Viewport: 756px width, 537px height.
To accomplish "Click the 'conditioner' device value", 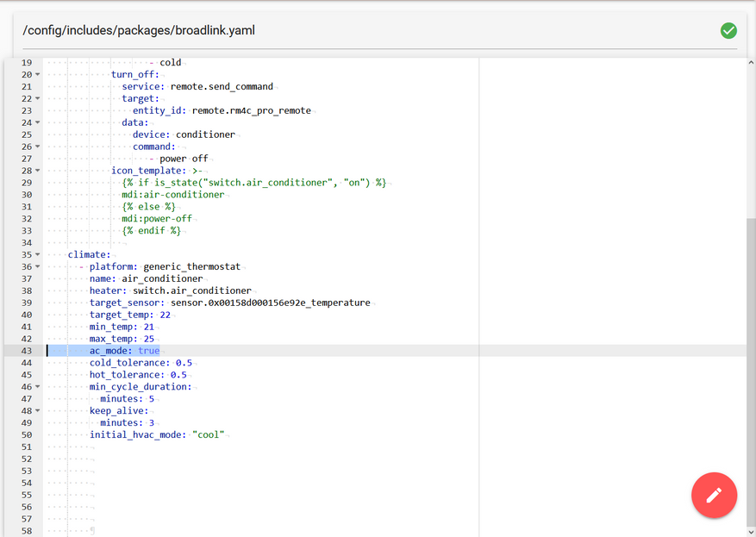I will [205, 134].
